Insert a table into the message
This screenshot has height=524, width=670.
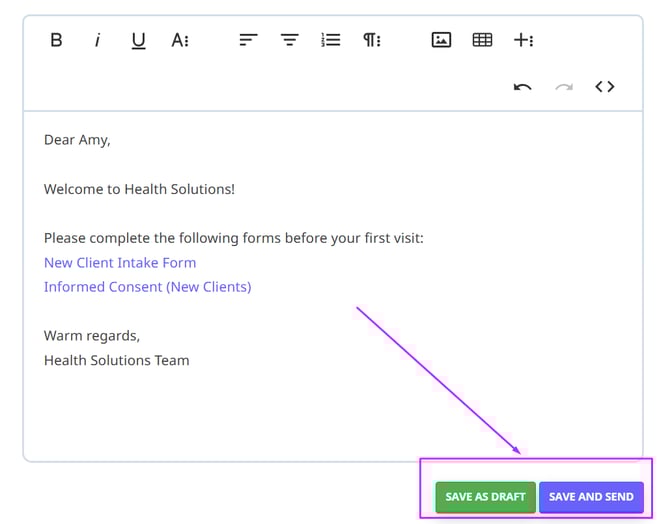pos(482,40)
